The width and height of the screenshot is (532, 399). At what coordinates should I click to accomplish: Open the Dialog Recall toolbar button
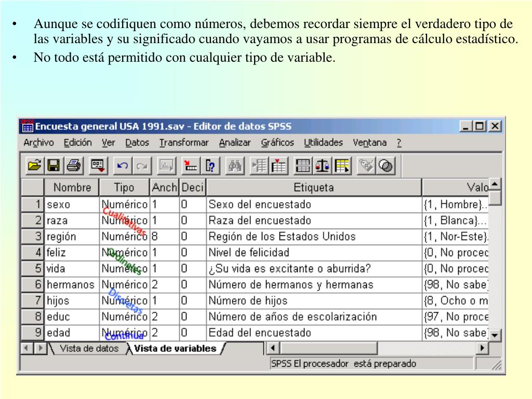[x=98, y=166]
